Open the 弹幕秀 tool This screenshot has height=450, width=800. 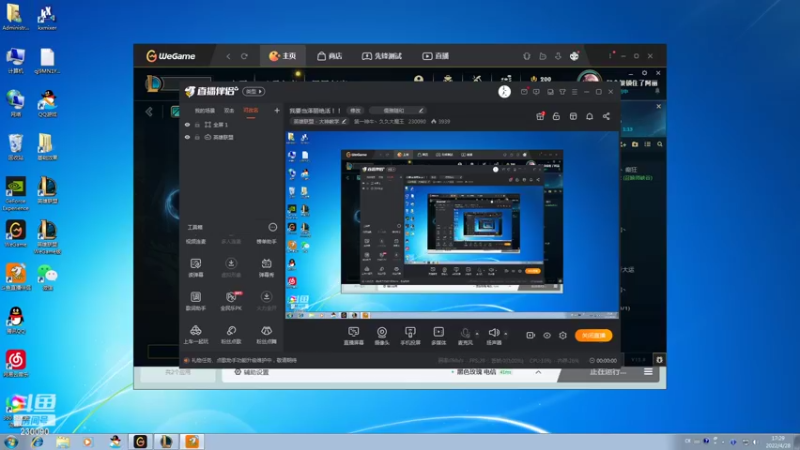point(266,267)
